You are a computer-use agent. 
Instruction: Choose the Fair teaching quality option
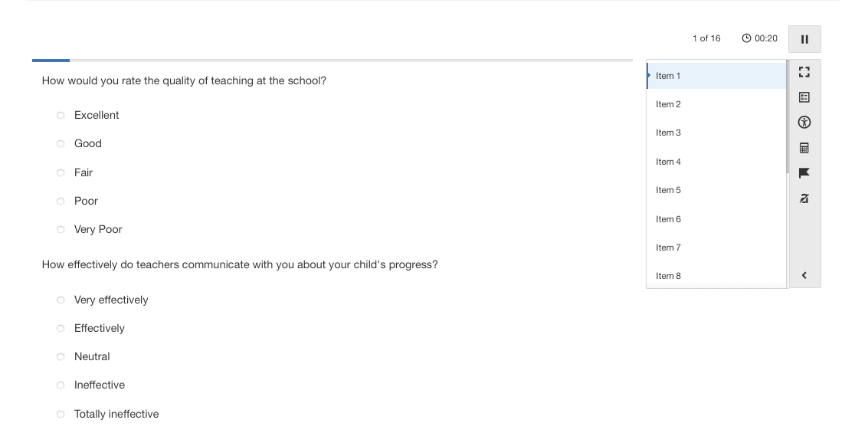tap(61, 172)
